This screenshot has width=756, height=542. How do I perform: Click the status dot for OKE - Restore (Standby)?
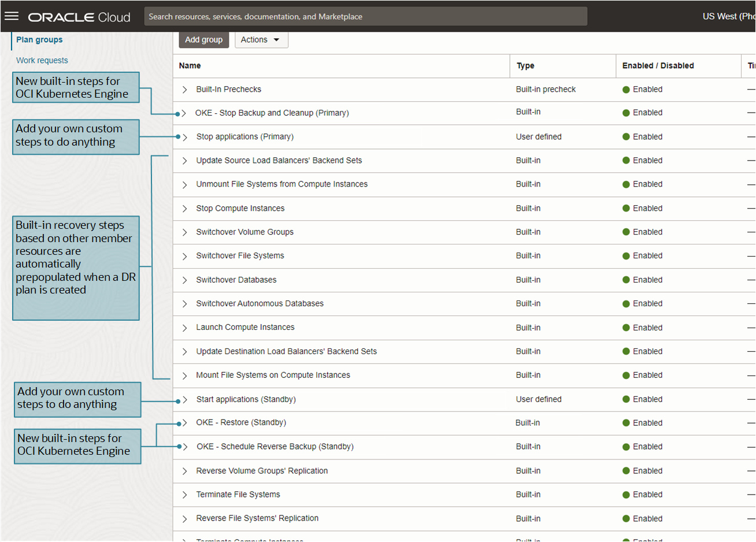coord(627,422)
